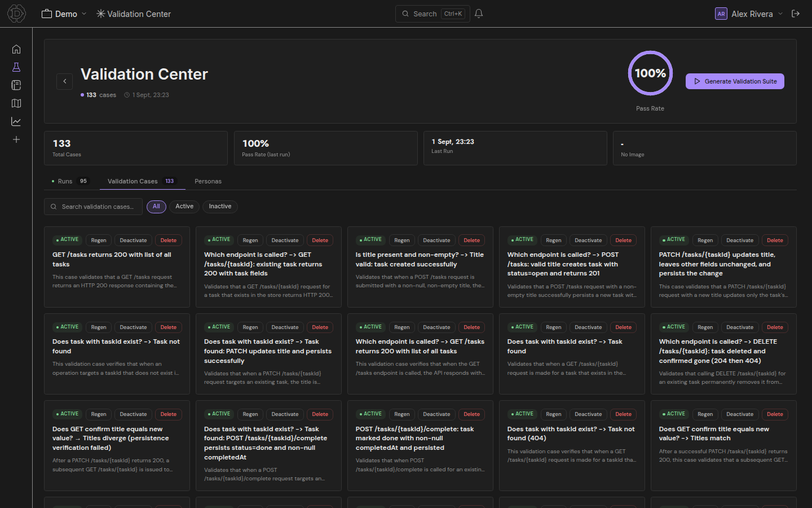
Task: Click the app logo in top-left corner
Action: point(16,14)
